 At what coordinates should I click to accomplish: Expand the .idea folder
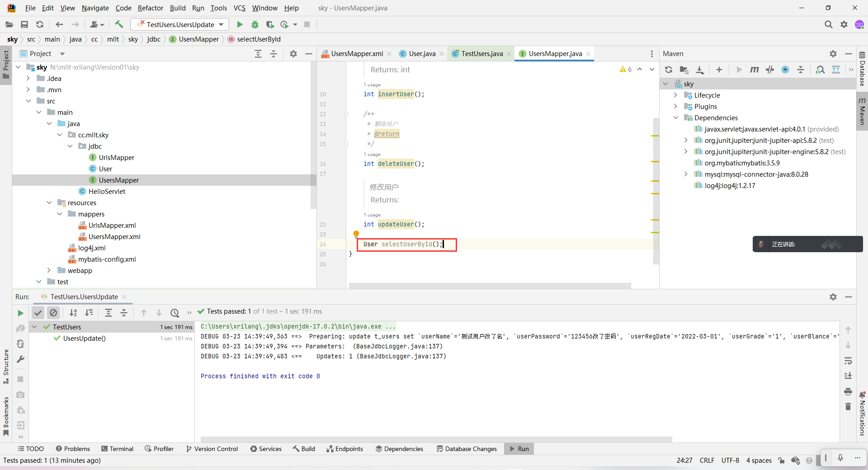(28, 78)
